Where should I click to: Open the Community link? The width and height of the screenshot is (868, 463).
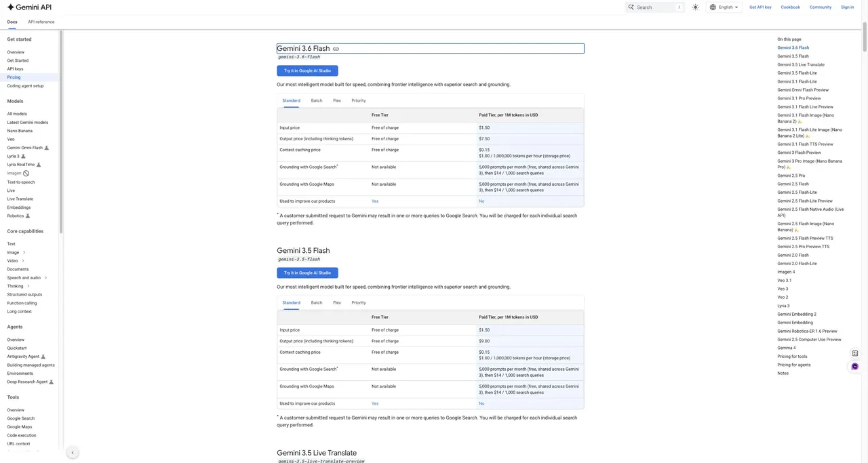[x=821, y=7]
